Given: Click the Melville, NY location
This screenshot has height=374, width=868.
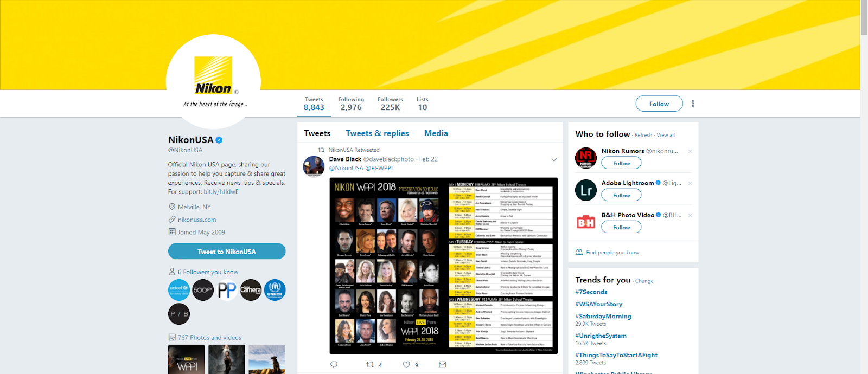Looking at the screenshot, I should tap(194, 207).
